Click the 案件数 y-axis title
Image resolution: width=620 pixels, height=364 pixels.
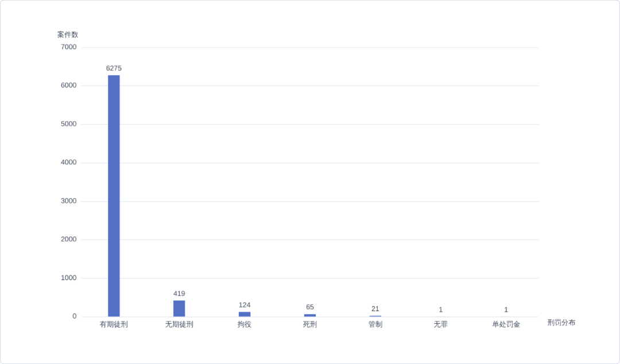68,35
